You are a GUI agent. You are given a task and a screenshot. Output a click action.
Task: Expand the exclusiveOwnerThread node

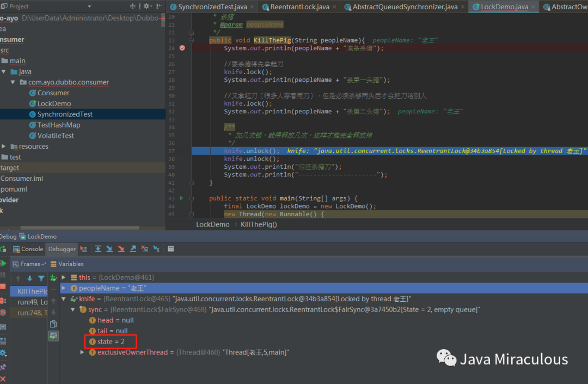pos(82,352)
